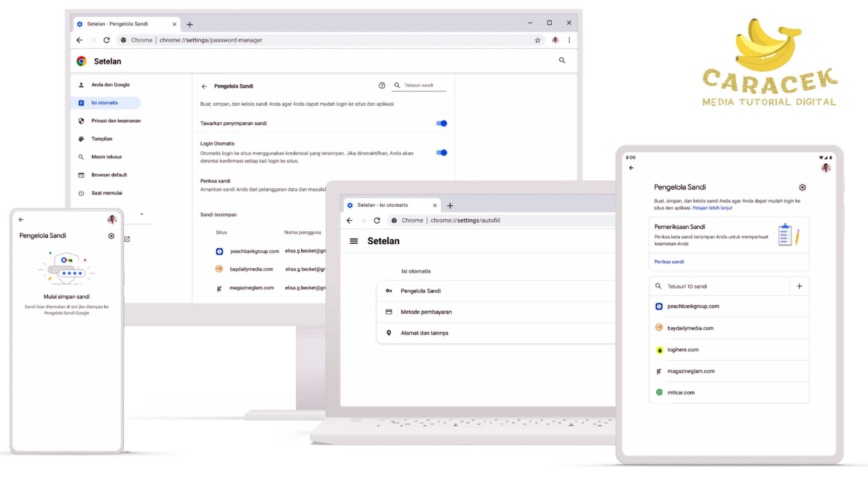
Task: Close Setelan - Isi otomatis laptop tab
Action: 435,205
